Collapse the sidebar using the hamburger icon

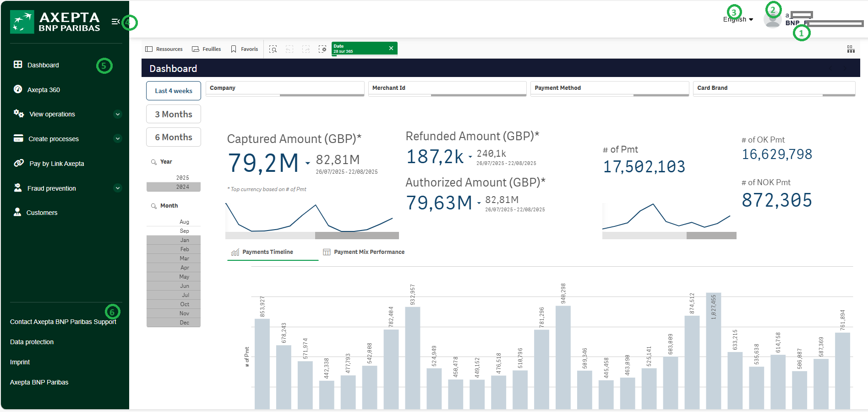tap(115, 22)
